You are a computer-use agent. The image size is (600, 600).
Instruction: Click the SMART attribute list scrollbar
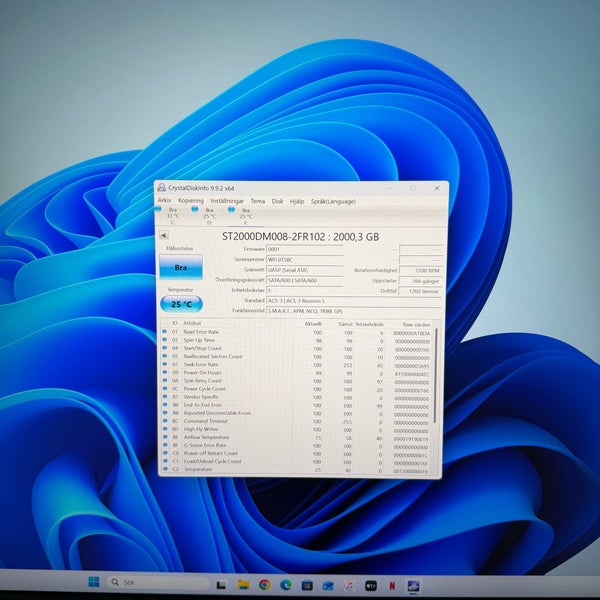(435, 376)
